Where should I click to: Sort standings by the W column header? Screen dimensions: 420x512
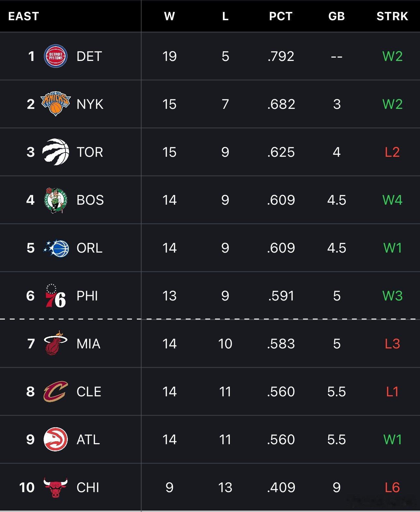169,16
